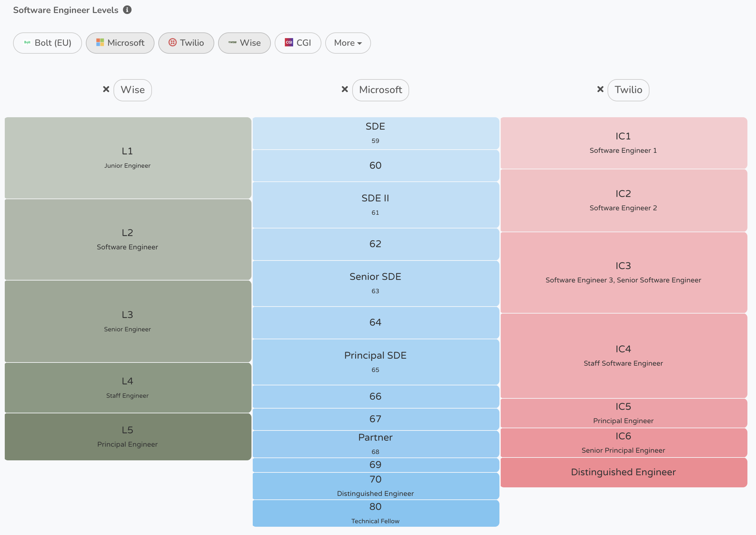756x535 pixels.
Task: Remove the Microsoft column with its X
Action: [x=345, y=89]
